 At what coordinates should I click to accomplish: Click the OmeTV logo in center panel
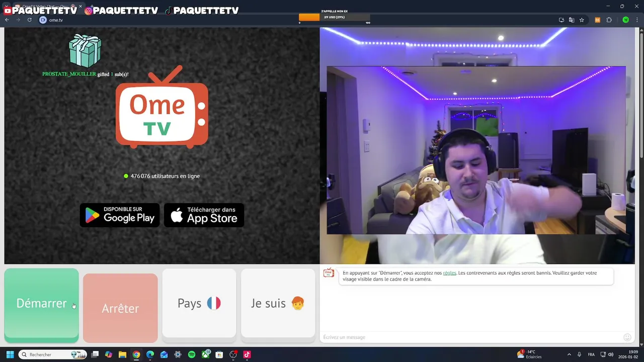[x=162, y=107]
